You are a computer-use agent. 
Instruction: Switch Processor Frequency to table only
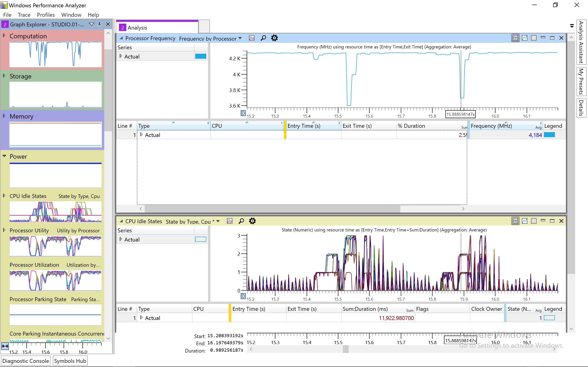point(534,38)
